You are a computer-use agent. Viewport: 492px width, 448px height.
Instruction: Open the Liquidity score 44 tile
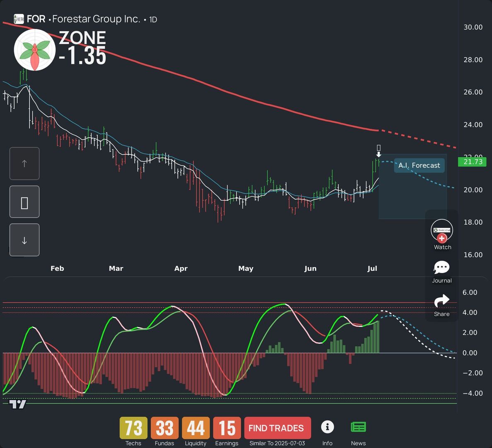(x=196, y=428)
